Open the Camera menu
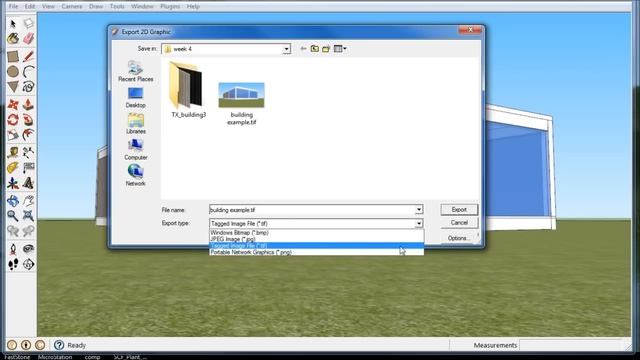 (x=72, y=7)
